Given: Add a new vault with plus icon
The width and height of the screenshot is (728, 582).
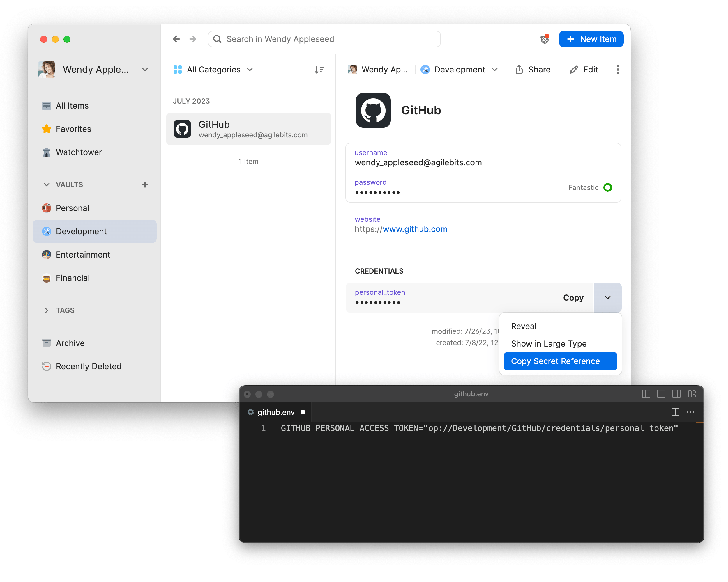Looking at the screenshot, I should (145, 184).
